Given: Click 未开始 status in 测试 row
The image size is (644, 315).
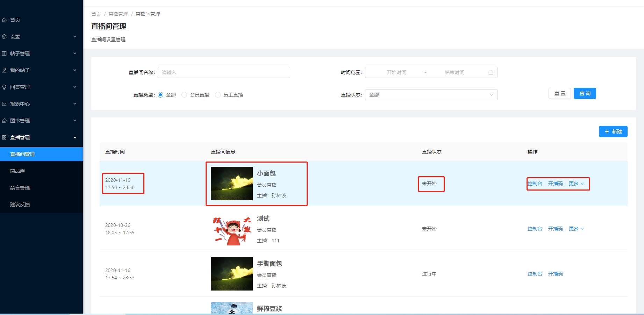Looking at the screenshot, I should pyautogui.click(x=429, y=229).
